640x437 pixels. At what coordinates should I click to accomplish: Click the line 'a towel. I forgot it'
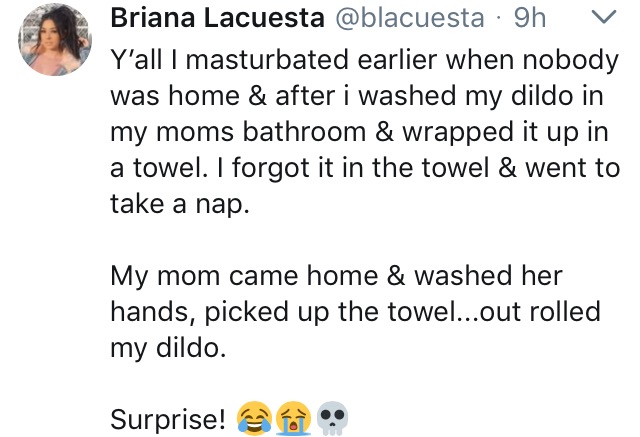pos(365,169)
